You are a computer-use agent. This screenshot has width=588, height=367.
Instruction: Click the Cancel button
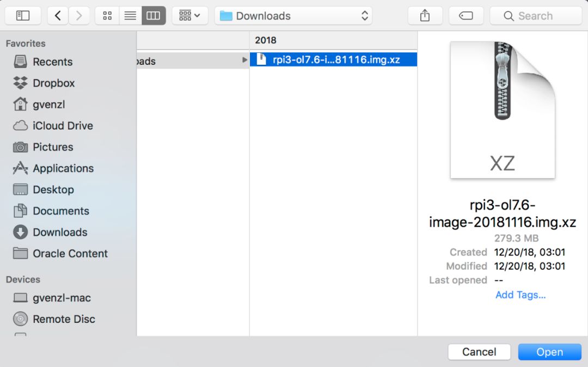point(479,352)
